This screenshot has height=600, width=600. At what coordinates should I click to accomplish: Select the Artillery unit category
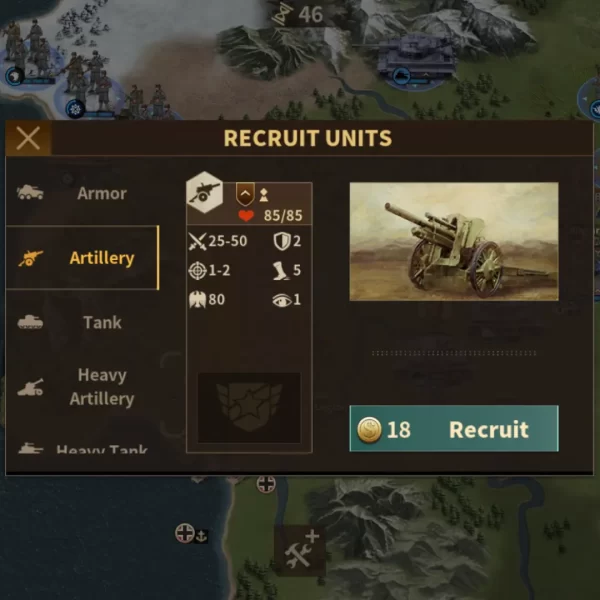pyautogui.click(x=82, y=258)
